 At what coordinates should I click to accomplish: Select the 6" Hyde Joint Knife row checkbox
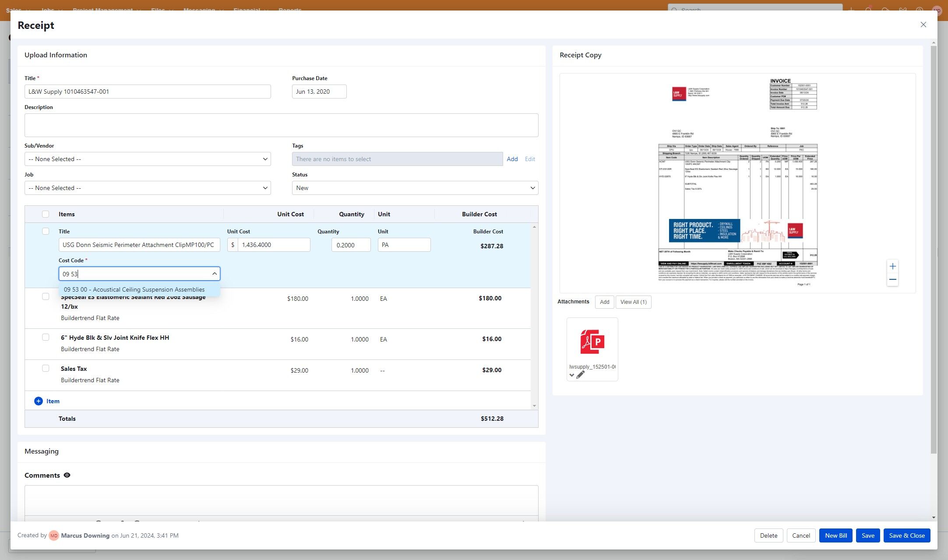pos(46,337)
